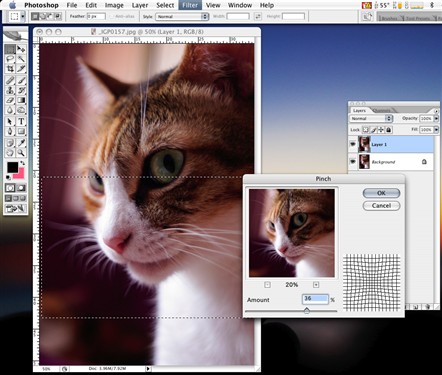Expand the layer Opacity arrow
The height and width of the screenshot is (375, 442).
click(436, 119)
